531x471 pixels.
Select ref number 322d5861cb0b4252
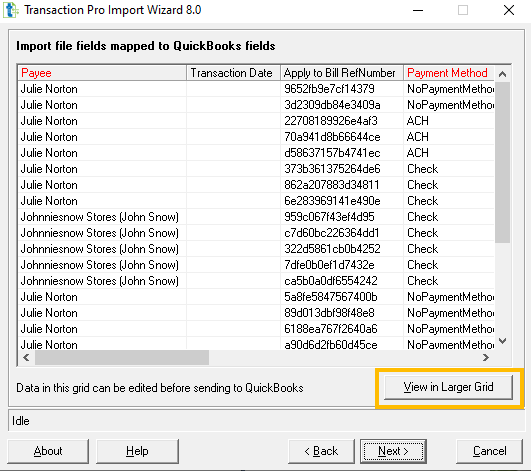coord(342,249)
